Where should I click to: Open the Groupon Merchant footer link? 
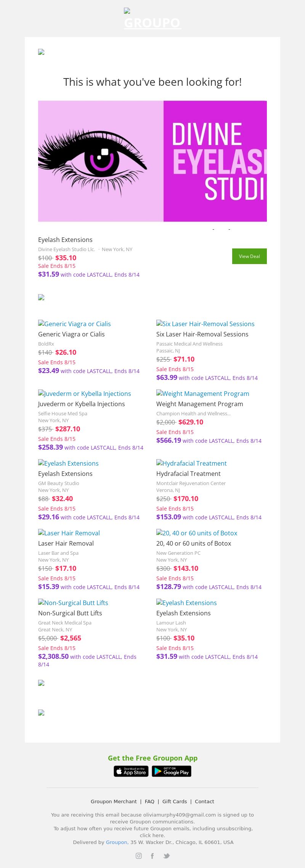click(x=114, y=801)
